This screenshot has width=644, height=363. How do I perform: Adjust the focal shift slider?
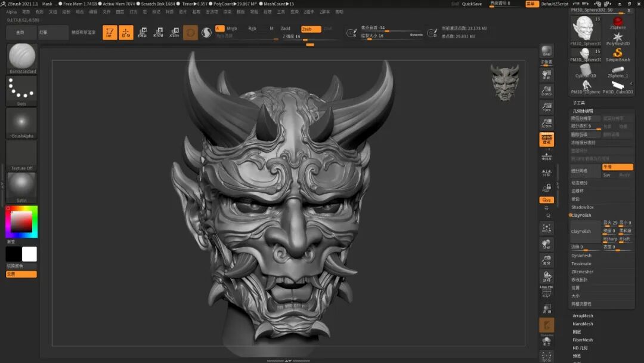tap(391, 28)
